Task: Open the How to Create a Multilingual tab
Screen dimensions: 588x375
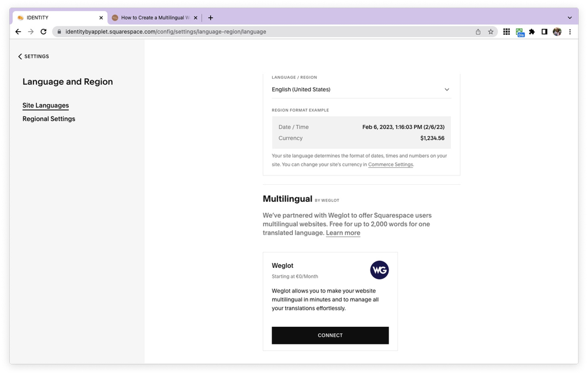Action: [x=154, y=17]
